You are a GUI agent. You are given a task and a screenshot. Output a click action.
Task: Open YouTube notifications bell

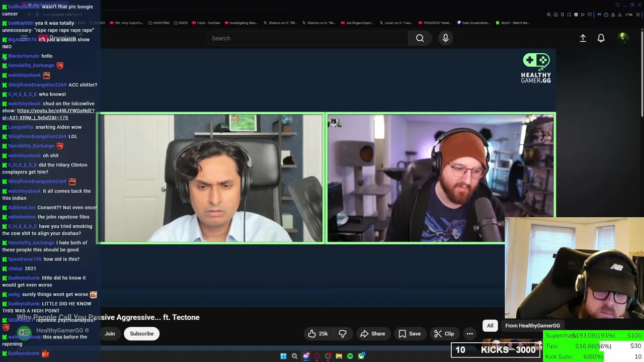[x=601, y=38]
